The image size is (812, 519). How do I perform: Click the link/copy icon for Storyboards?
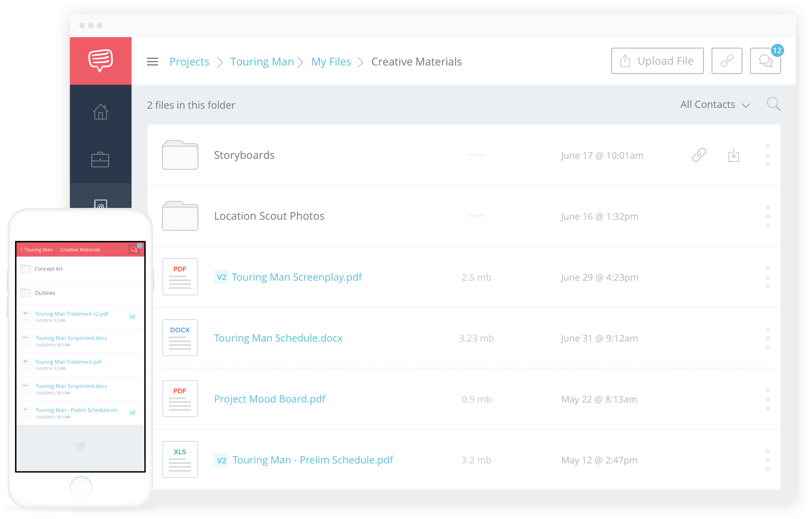698,155
